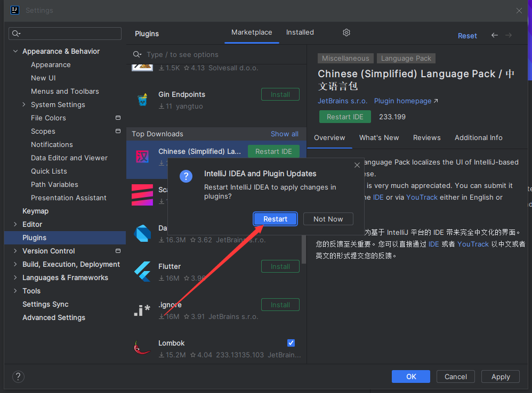The width and height of the screenshot is (532, 393).
Task: Click Restart IDE in plugin list row
Action: [273, 151]
